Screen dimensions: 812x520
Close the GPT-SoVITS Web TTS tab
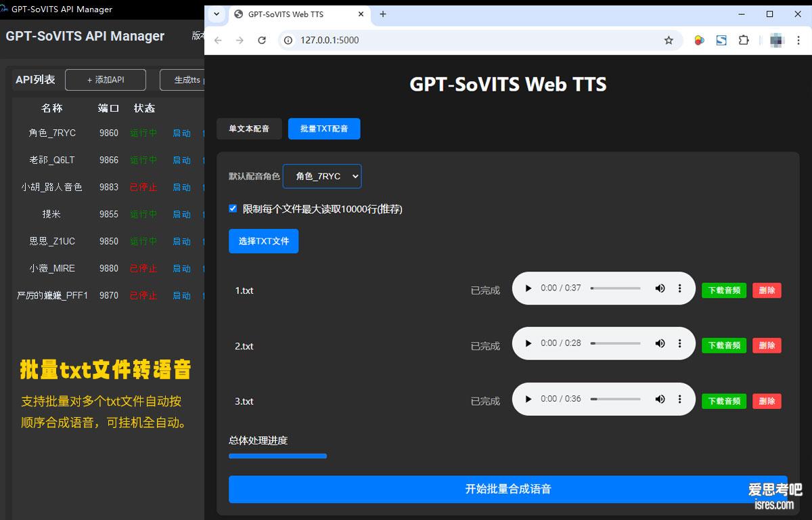[360, 14]
